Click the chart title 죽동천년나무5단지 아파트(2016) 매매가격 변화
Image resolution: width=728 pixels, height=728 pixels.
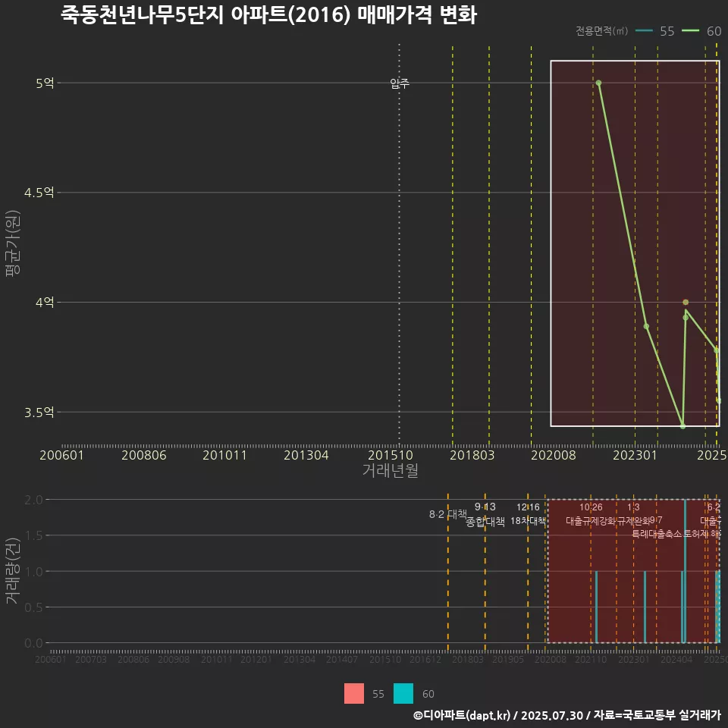click(x=268, y=15)
